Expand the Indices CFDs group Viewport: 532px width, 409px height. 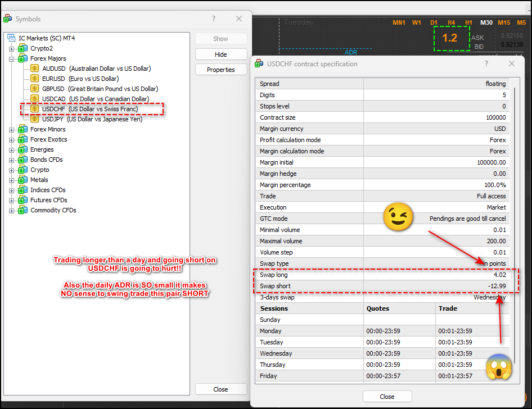click(x=12, y=190)
